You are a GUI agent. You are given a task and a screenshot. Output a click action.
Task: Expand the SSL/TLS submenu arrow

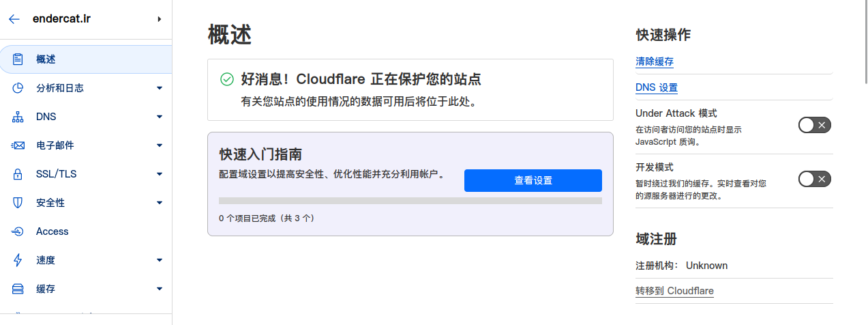click(x=160, y=174)
